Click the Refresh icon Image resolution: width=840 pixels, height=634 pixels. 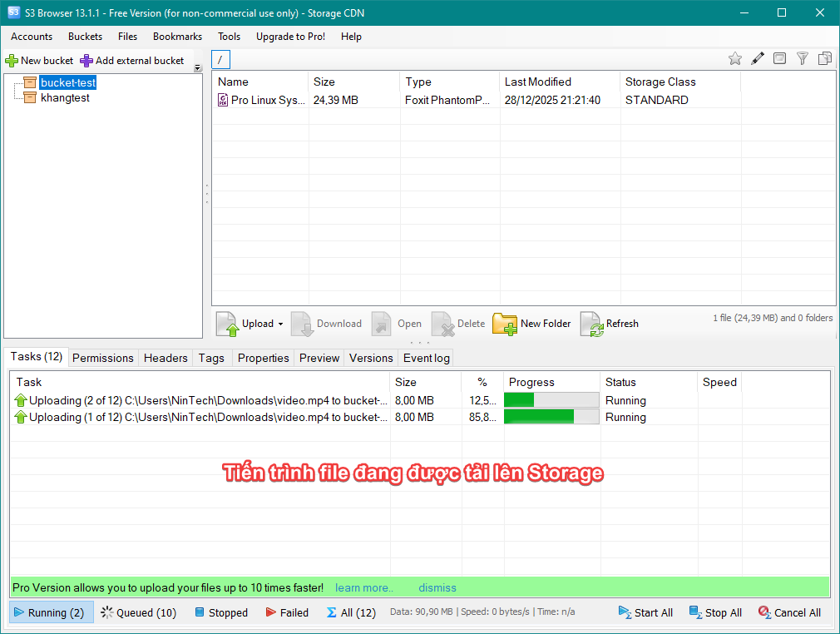coord(591,324)
